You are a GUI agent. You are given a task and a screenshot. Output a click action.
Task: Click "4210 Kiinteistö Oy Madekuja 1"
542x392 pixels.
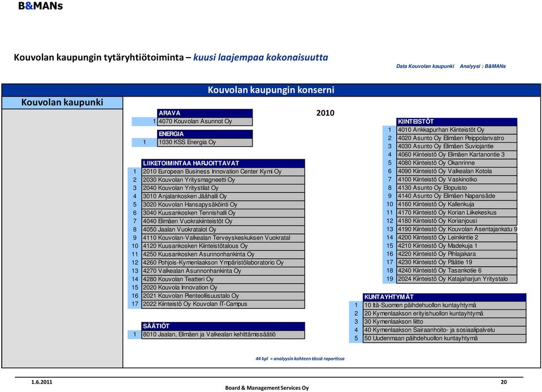(457, 246)
